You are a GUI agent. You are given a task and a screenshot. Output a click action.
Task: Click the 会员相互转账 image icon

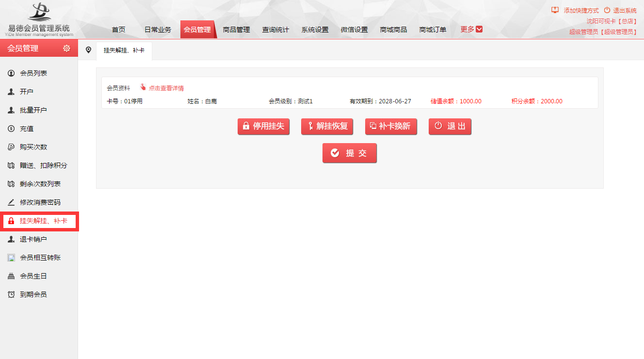pyautogui.click(x=11, y=258)
